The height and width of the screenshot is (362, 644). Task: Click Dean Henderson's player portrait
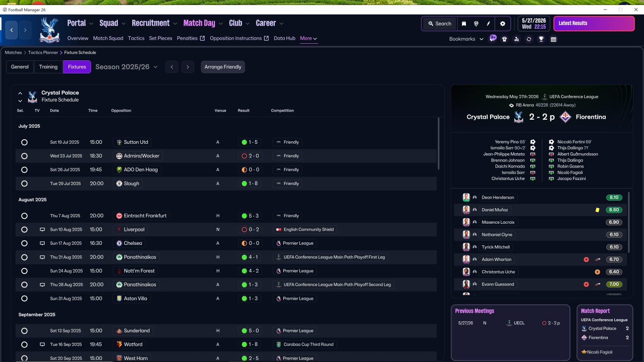pyautogui.click(x=466, y=198)
